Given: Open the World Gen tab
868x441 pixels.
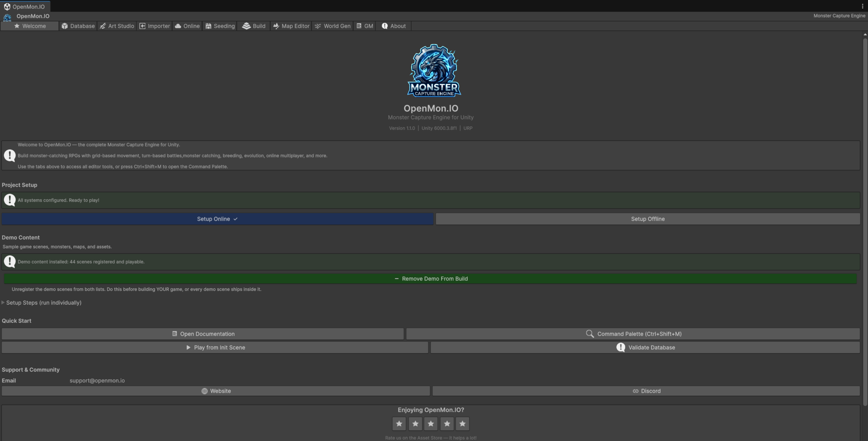Looking at the screenshot, I should point(333,26).
